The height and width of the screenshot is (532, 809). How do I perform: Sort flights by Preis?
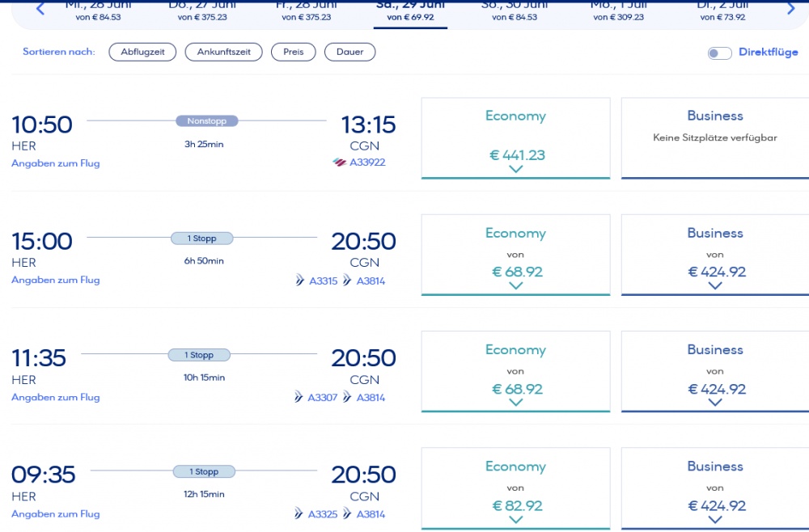(x=293, y=52)
